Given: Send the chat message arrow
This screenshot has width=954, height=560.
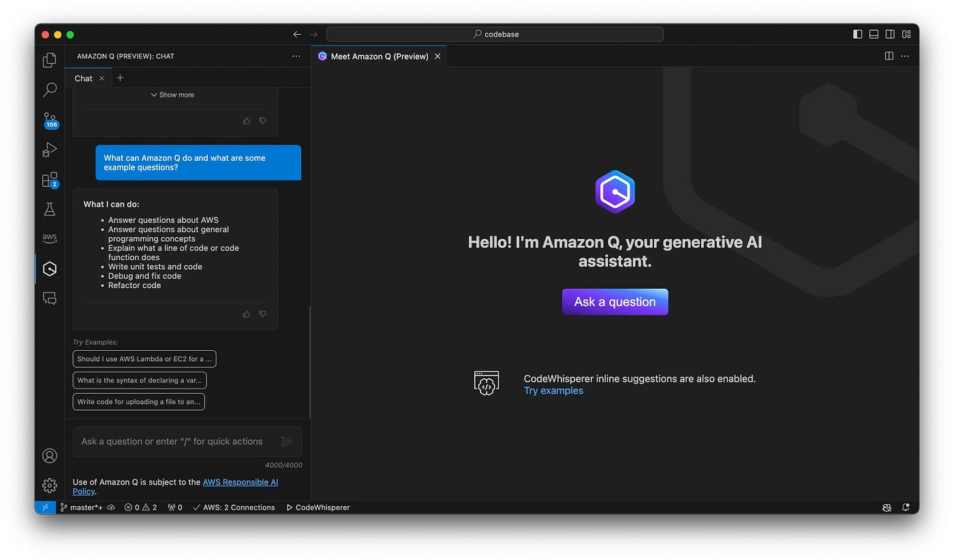Looking at the screenshot, I should click(x=287, y=441).
